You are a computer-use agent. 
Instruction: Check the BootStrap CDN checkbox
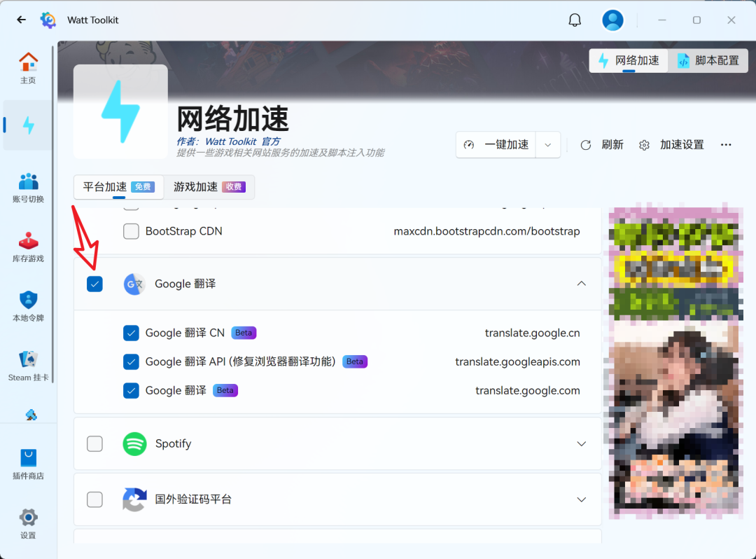[x=131, y=231]
